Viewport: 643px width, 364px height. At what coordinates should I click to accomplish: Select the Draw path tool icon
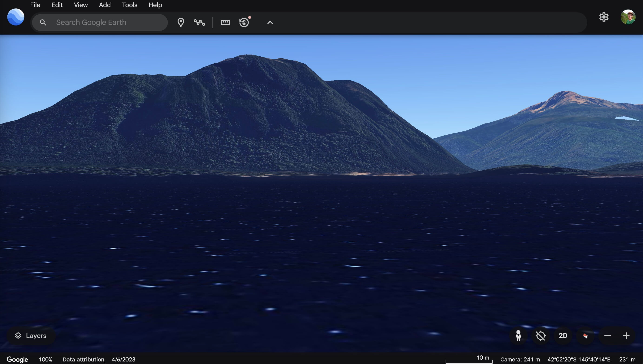coord(199,23)
